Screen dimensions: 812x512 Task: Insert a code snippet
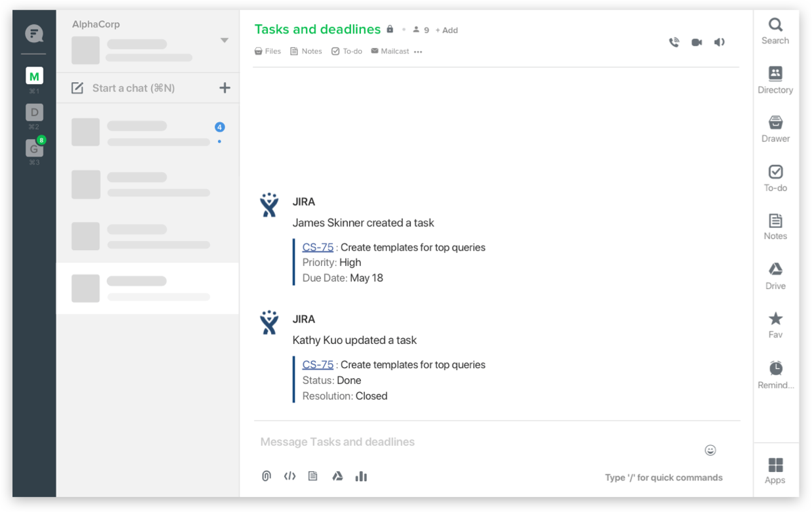coord(289,477)
